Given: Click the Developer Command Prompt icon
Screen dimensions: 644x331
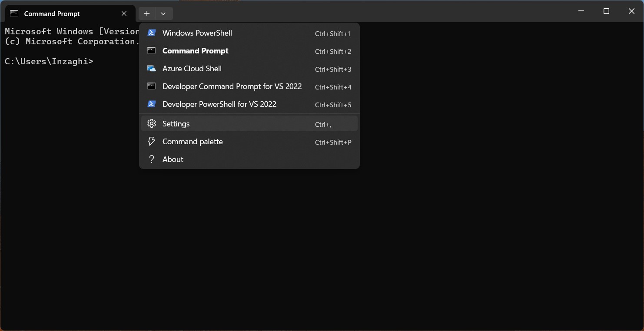Looking at the screenshot, I should pos(152,86).
